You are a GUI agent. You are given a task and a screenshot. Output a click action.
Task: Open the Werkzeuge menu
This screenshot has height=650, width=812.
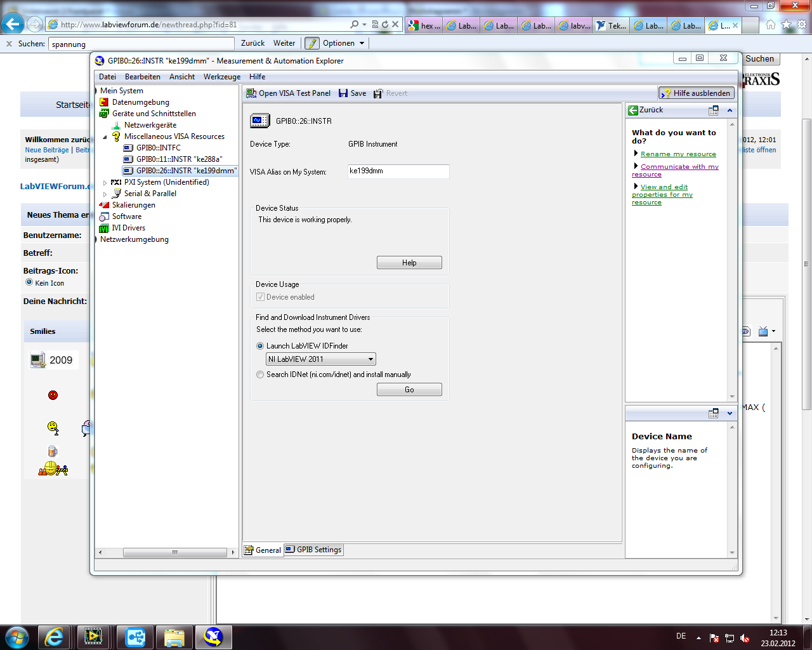[222, 77]
